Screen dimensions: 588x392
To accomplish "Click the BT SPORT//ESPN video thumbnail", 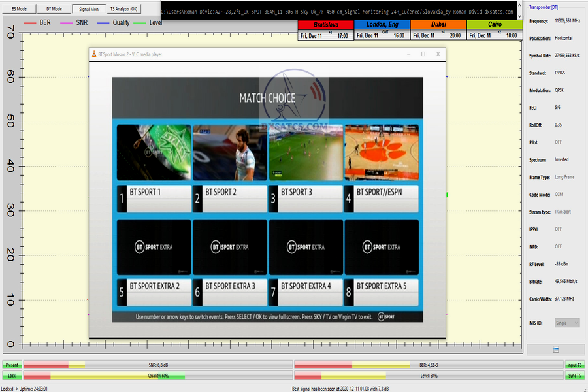I will (381, 152).
